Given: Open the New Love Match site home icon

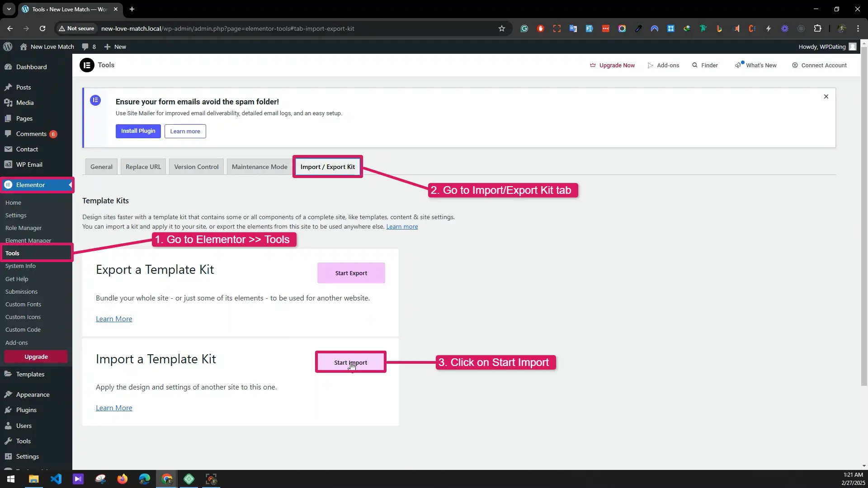Looking at the screenshot, I should coord(24,47).
